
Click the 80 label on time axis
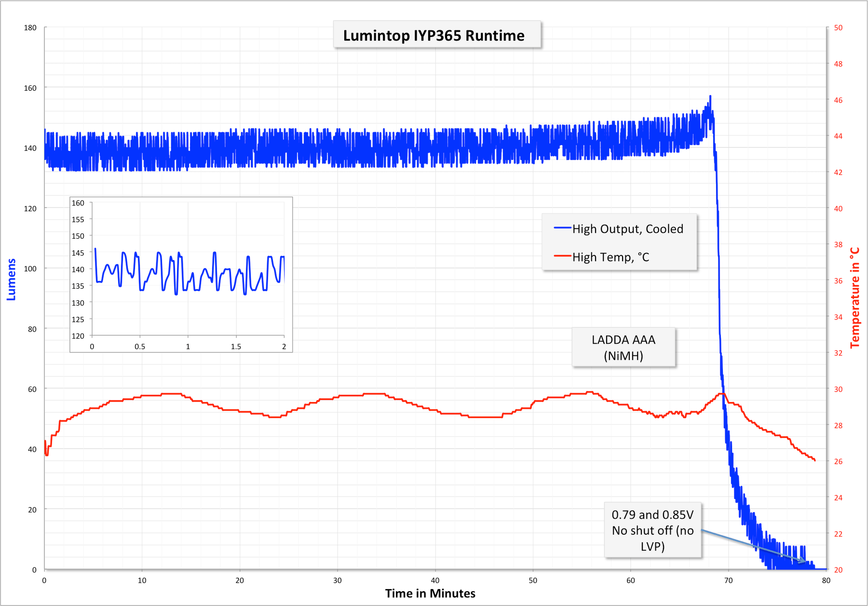pos(826,580)
